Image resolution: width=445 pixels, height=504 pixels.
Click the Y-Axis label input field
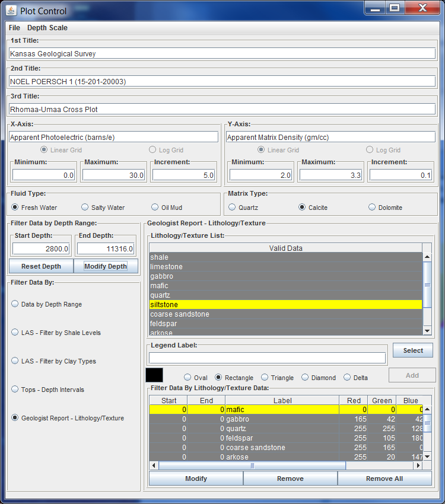click(330, 137)
